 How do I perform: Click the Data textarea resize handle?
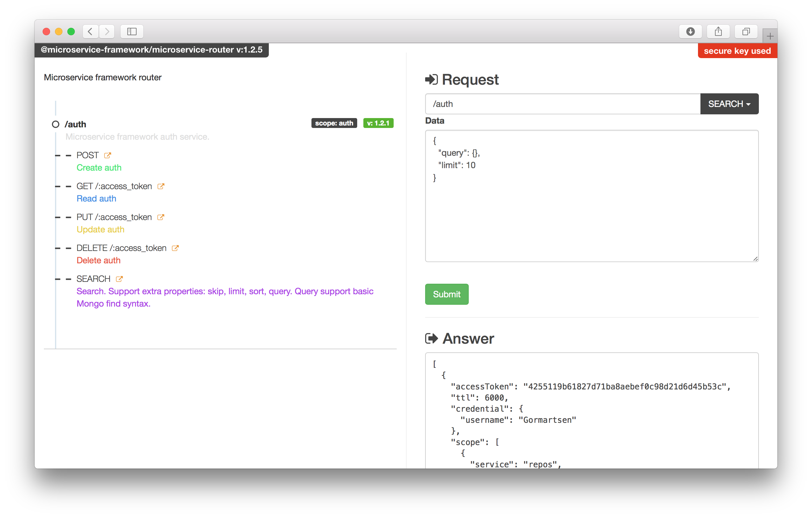[x=755, y=259]
